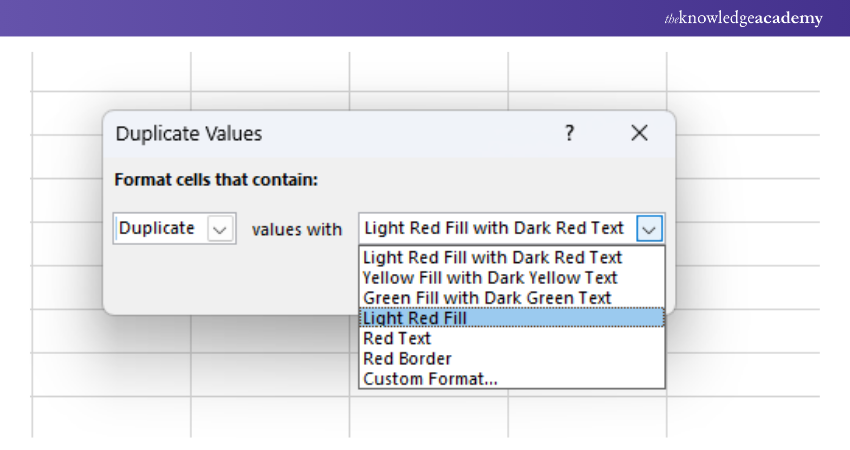
Task: Choose 'Light Red Fill with Dark Red Text' list option
Action: (x=492, y=258)
